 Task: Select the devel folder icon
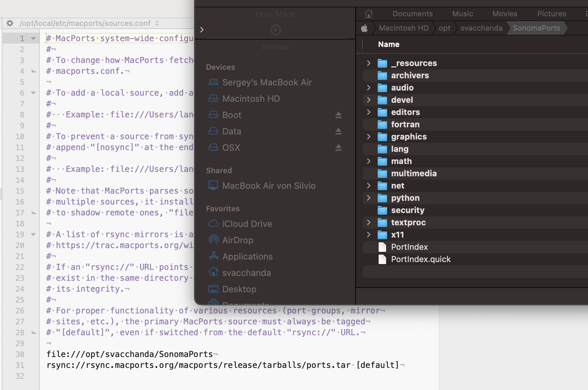[382, 100]
